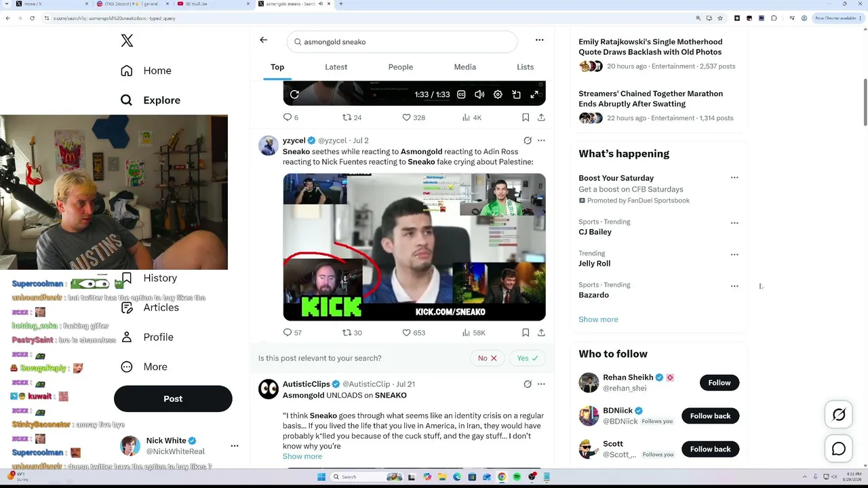868x488 pixels.
Task: Follow Rehan Sheikh
Action: (719, 383)
